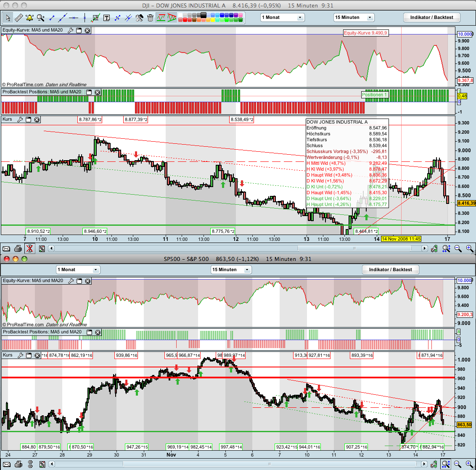Maximize the SP500 ProBacktest Positions panel
The image size is (476, 470).
click(x=90, y=332)
